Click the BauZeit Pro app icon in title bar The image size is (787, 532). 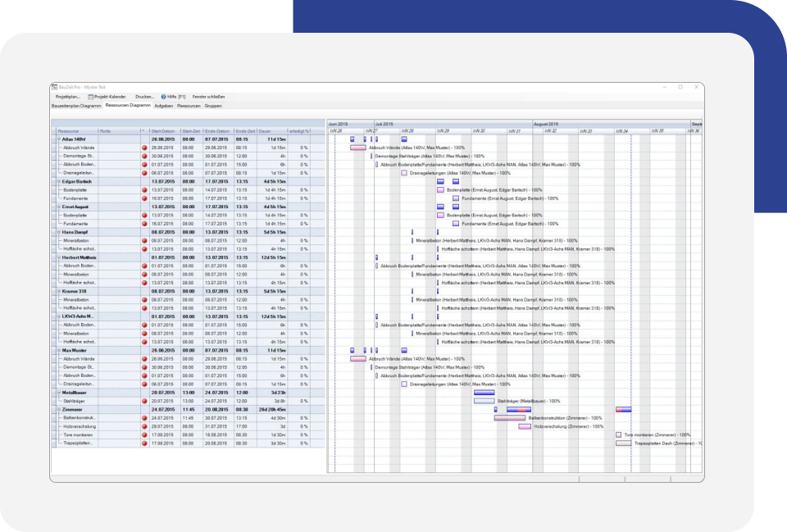click(54, 87)
